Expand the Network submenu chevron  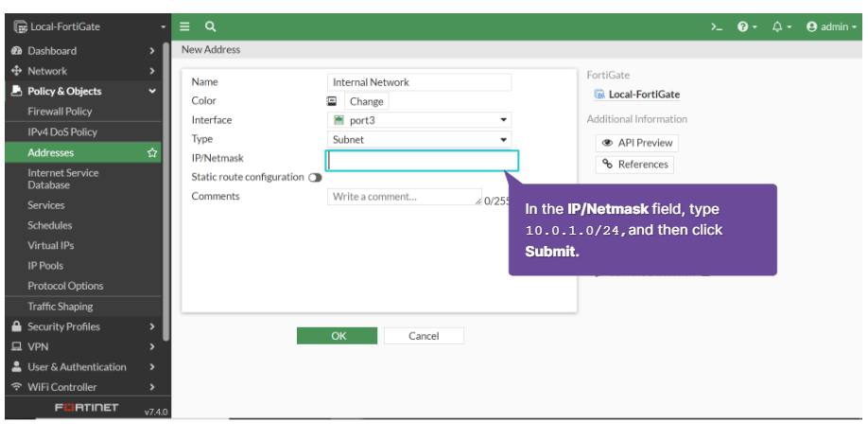[x=151, y=71]
